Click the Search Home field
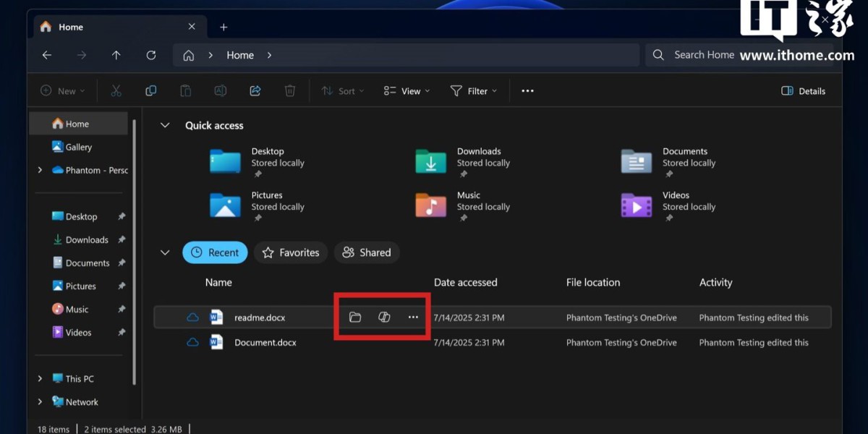The height and width of the screenshot is (434, 868). point(702,55)
